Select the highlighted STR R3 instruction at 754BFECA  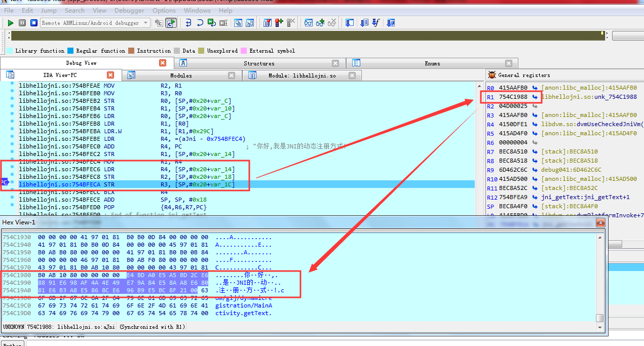246,185
